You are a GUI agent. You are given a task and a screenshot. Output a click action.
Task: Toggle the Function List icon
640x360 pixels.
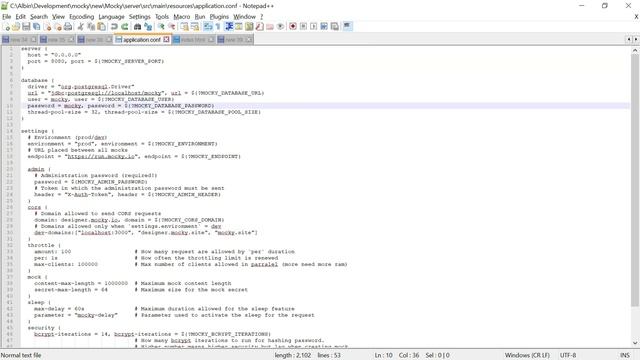tap(260, 27)
